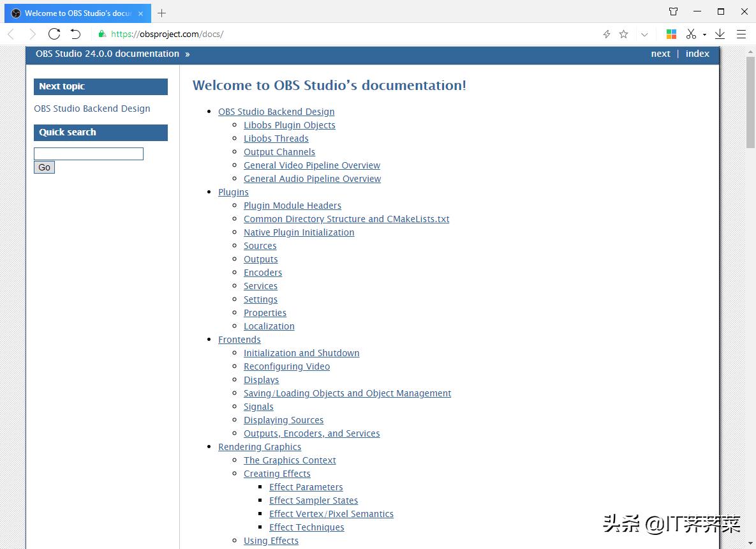Viewport: 756px width, 549px height.
Task: Click the Go search button
Action: point(45,167)
